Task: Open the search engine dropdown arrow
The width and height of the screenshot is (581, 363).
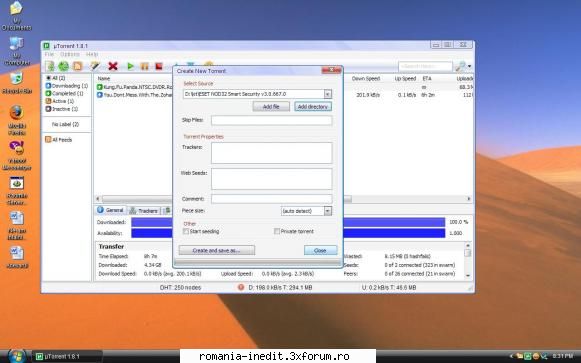Action: (469, 66)
